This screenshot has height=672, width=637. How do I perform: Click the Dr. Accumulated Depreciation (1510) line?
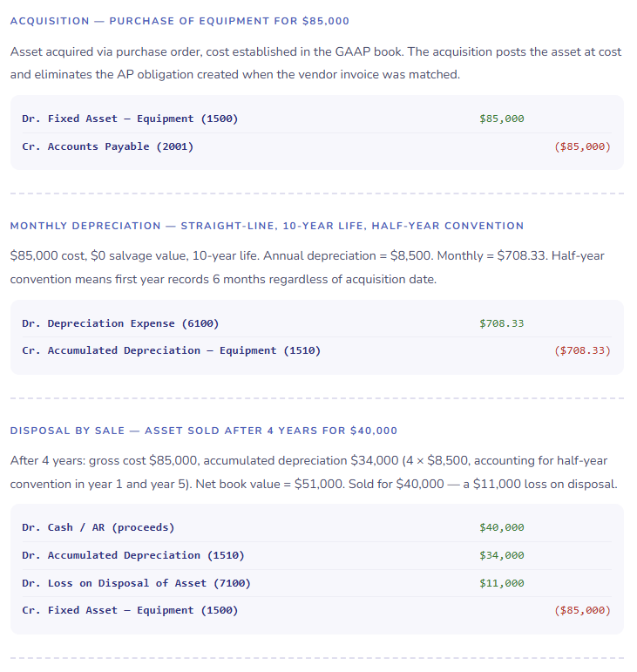(x=133, y=555)
